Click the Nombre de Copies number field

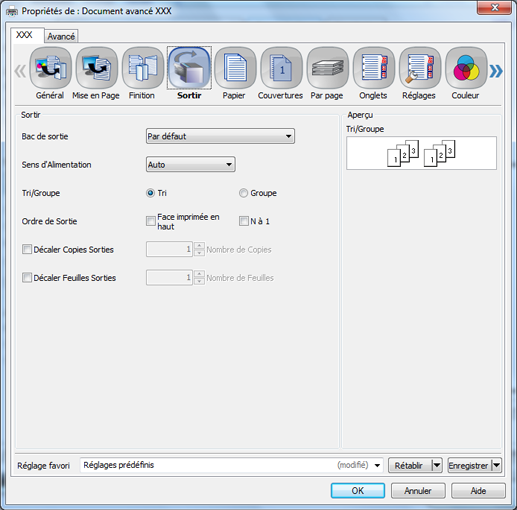(x=169, y=249)
